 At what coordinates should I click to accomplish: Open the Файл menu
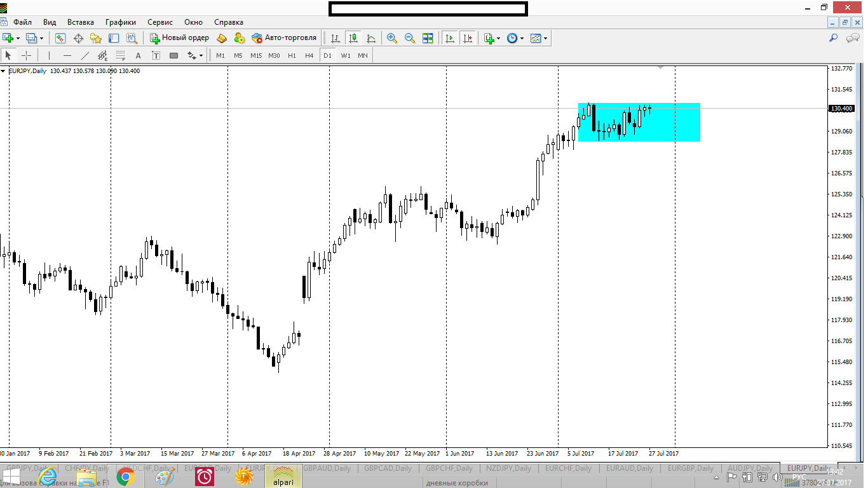tap(22, 22)
